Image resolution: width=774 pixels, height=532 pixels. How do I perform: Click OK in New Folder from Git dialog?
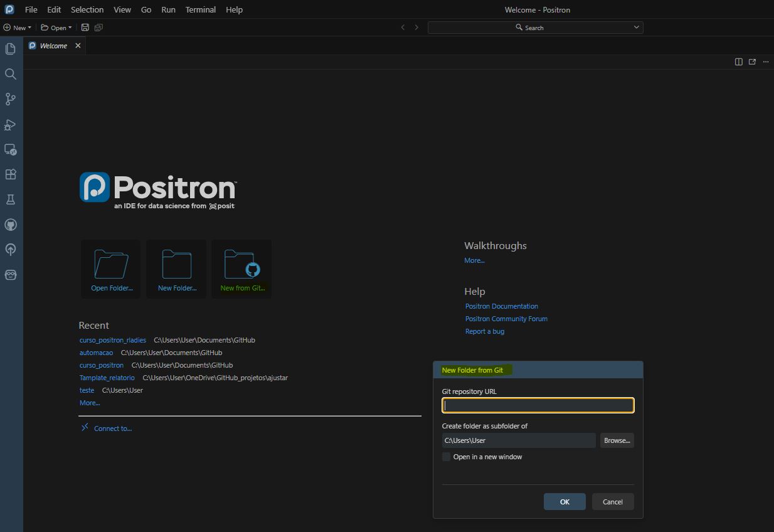(x=565, y=502)
